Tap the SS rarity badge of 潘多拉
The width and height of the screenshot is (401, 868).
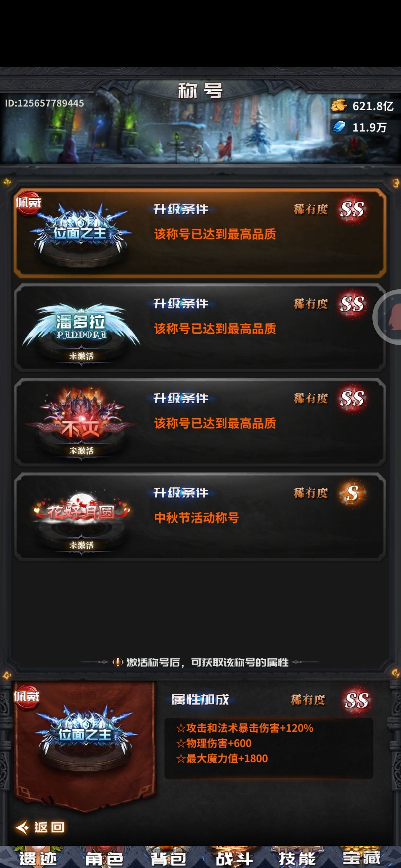click(x=352, y=304)
